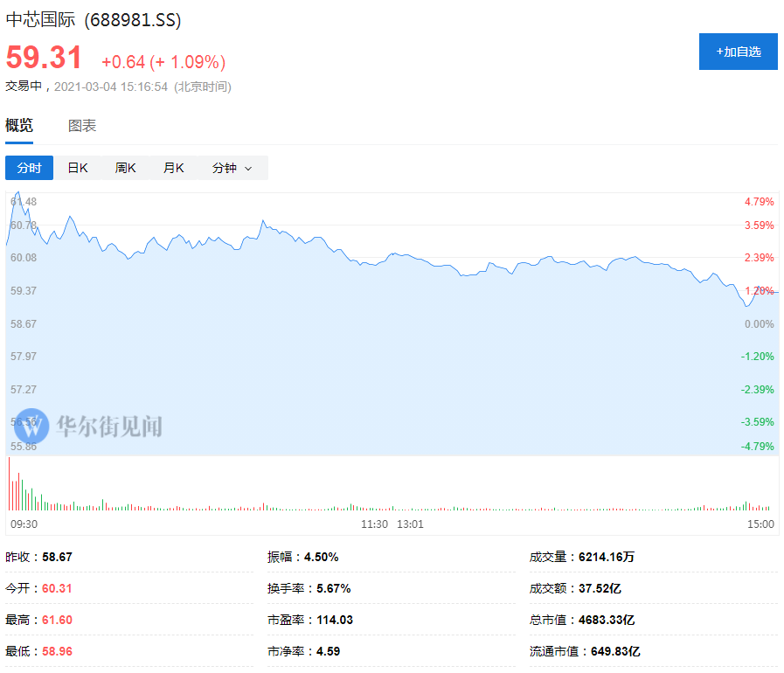Click the price line peak near the open
Screen dimensions: 784x673
coord(18,192)
